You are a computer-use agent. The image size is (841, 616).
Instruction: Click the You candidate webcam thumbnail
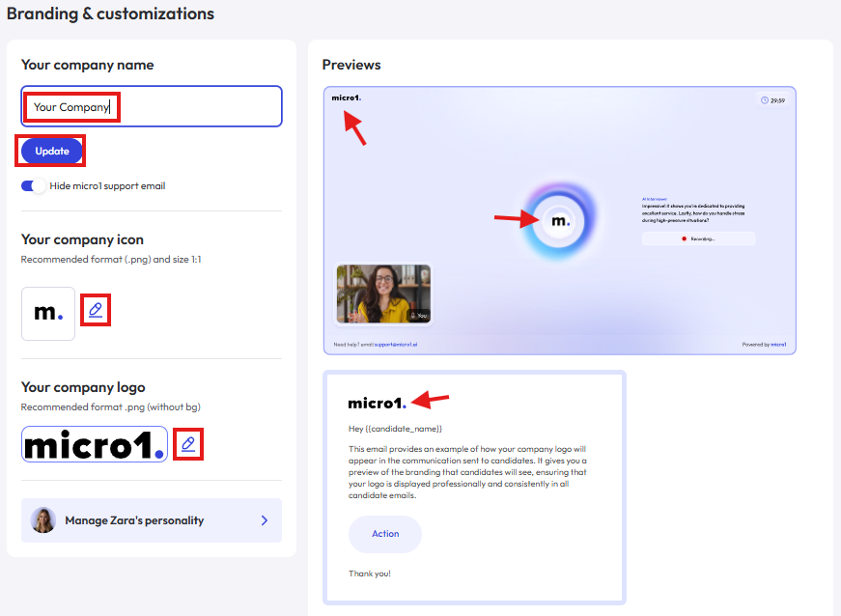coord(383,294)
